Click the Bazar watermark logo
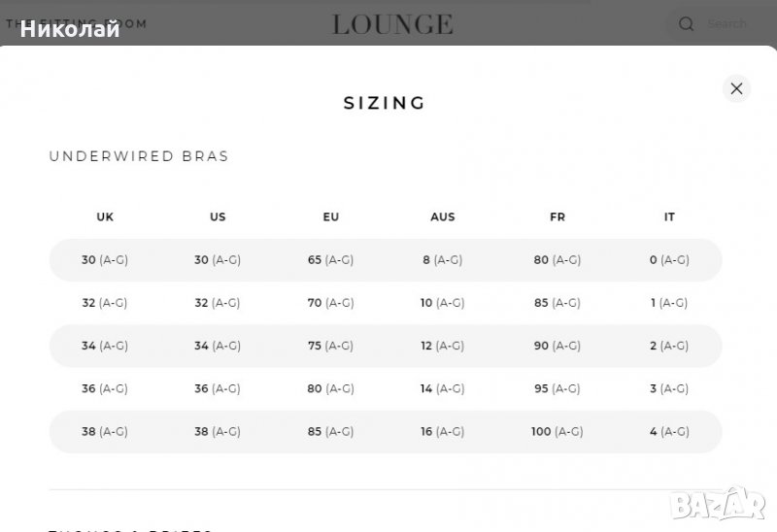 pyautogui.click(x=728, y=503)
